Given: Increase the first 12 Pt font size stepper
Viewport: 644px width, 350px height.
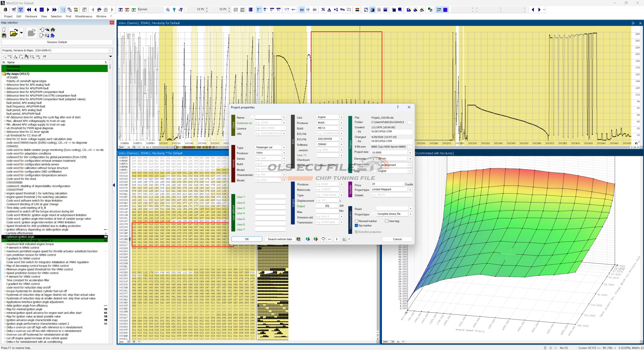Looking at the screenshot, I should coord(207,8).
